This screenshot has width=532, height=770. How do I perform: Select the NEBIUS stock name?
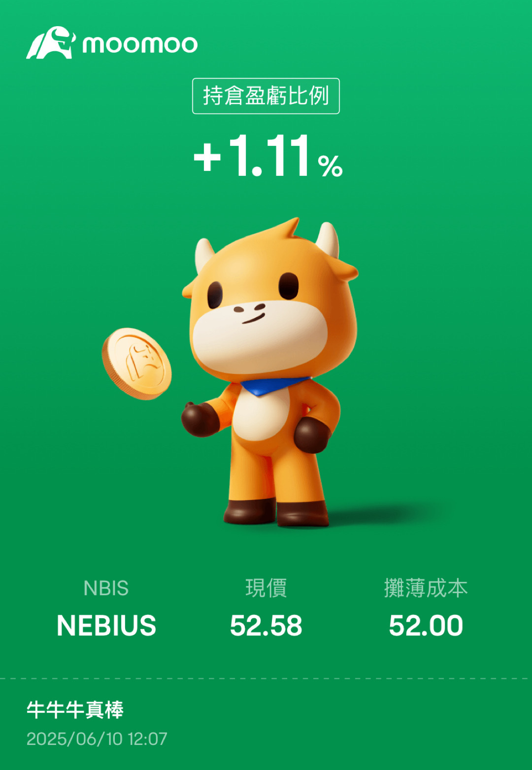coord(106,626)
